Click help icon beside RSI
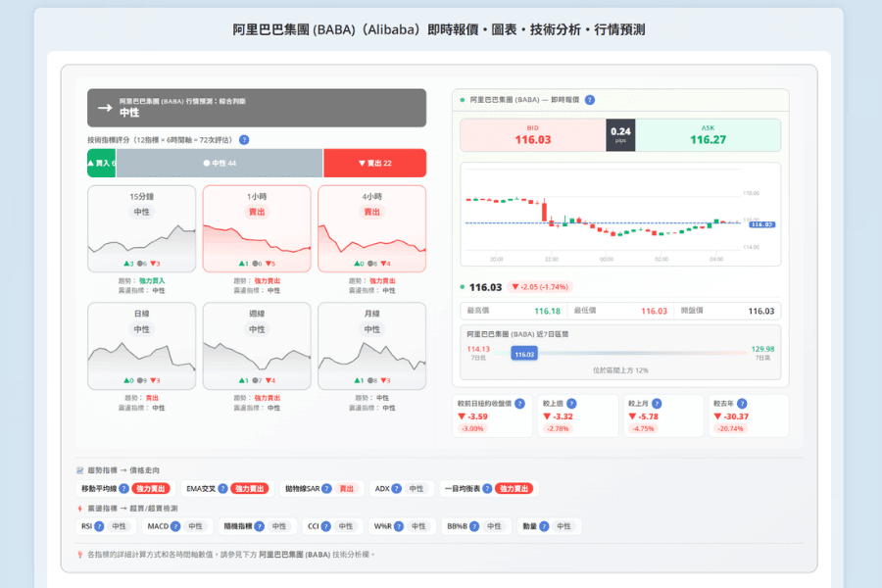The image size is (882, 588). 99,526
